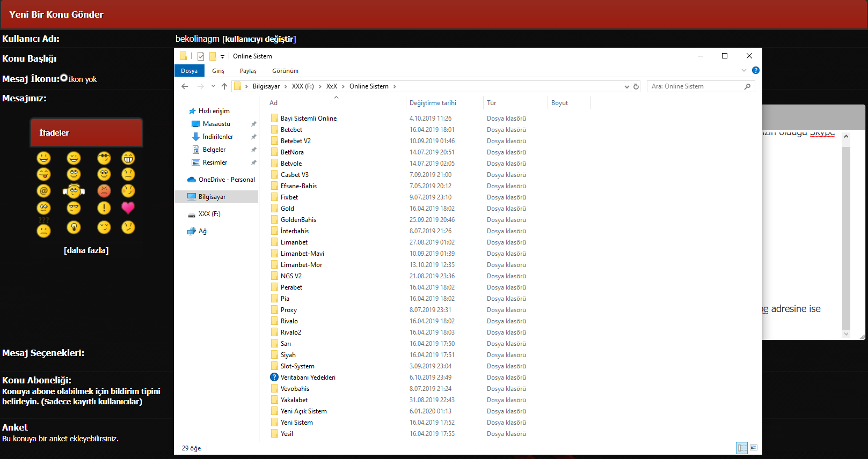Select the Limanbet-Mavi folder
Screen dimensions: 868x459
302,254
